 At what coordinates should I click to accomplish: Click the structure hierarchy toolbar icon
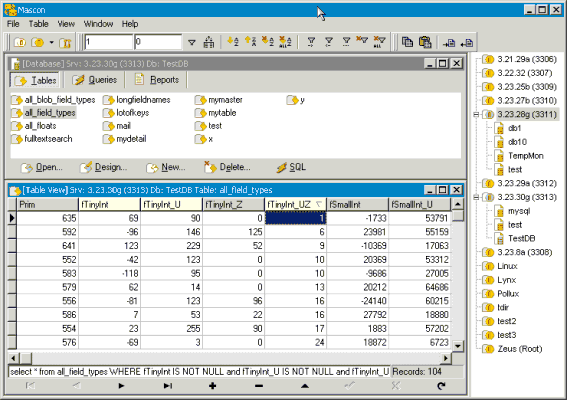pos(209,42)
